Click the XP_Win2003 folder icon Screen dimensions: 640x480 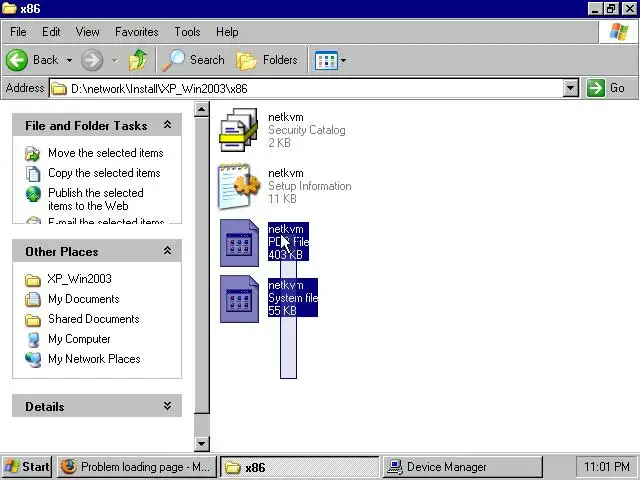[x=33, y=280]
